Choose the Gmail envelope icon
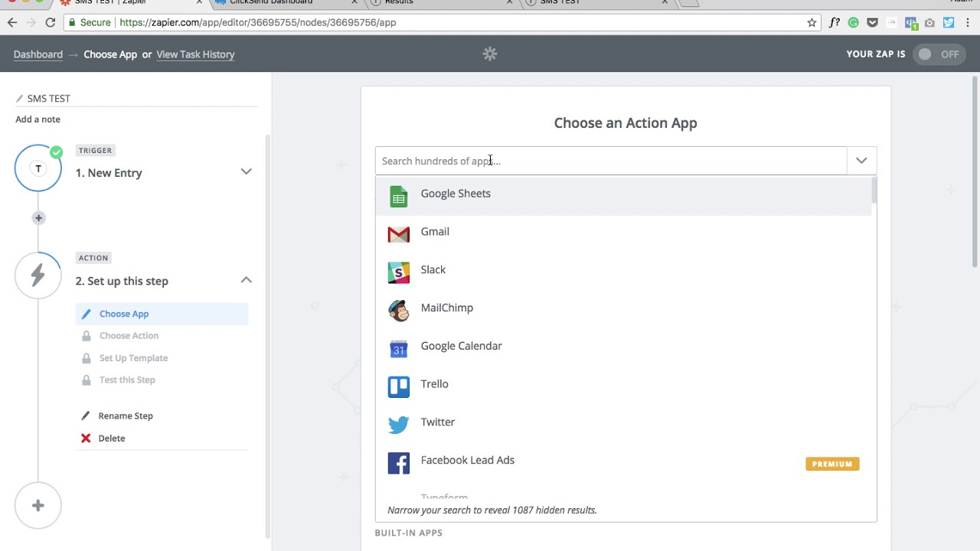Screen dimensions: 980x551 coord(398,234)
